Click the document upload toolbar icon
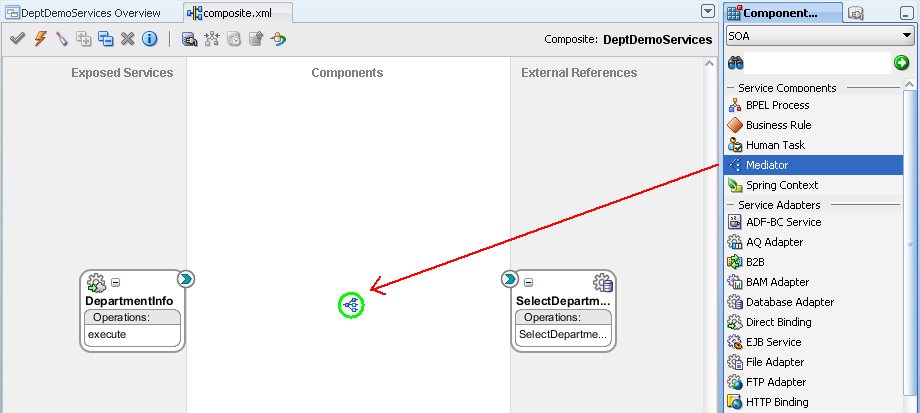920x413 pixels. (256, 39)
